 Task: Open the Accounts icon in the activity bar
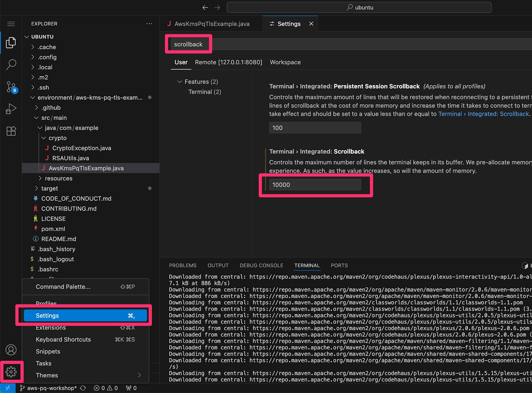tap(11, 350)
